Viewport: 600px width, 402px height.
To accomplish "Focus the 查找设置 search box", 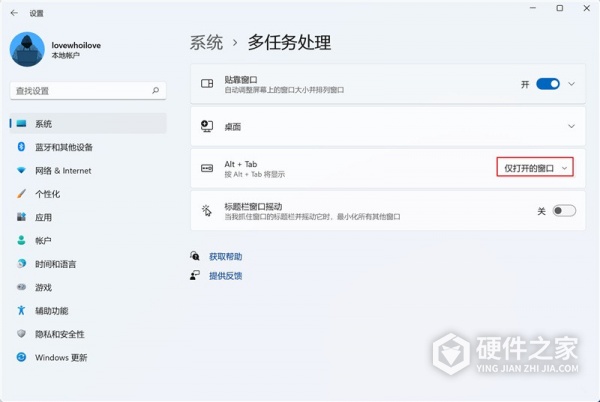I will coord(88,91).
